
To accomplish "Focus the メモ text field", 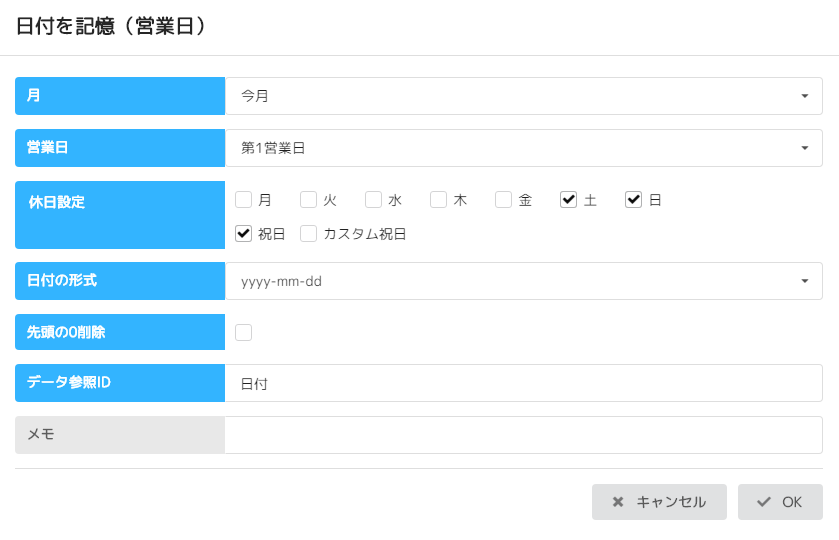I will tap(523, 435).
